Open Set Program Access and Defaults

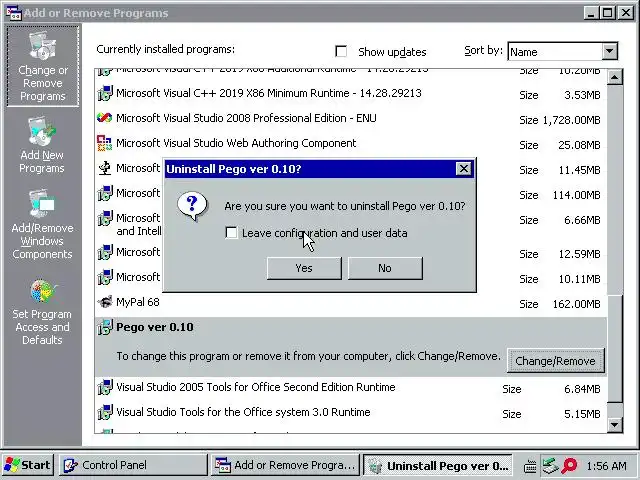pyautogui.click(x=42, y=312)
